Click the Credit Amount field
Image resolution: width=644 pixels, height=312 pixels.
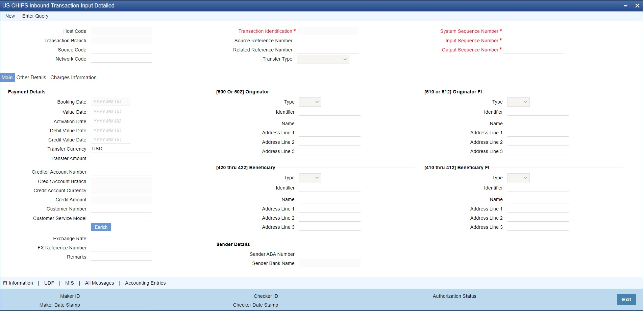point(122,200)
